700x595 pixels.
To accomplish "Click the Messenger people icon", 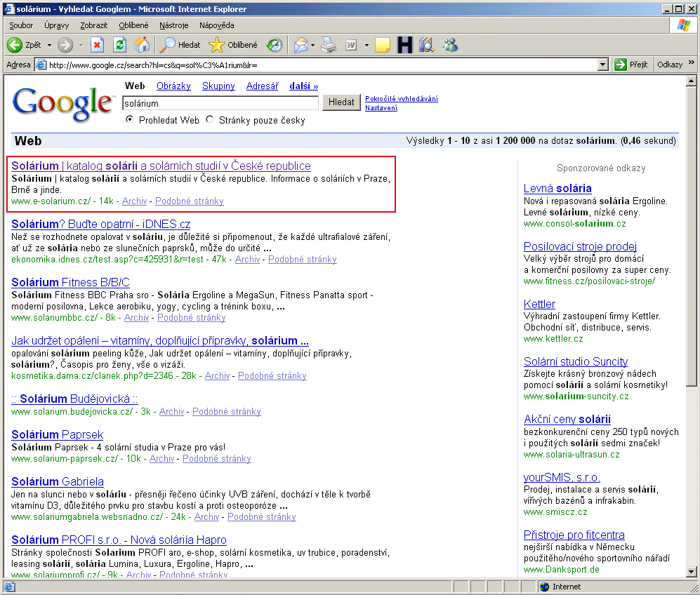I will click(450, 45).
